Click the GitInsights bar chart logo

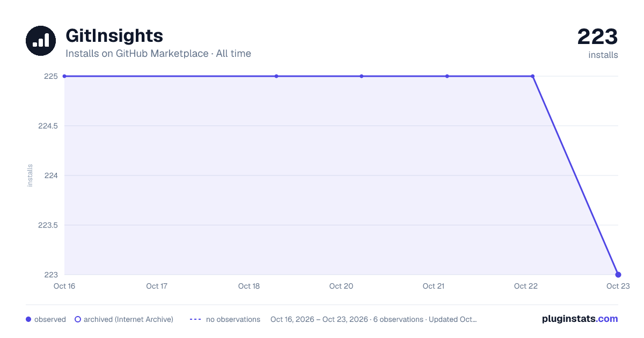click(41, 41)
